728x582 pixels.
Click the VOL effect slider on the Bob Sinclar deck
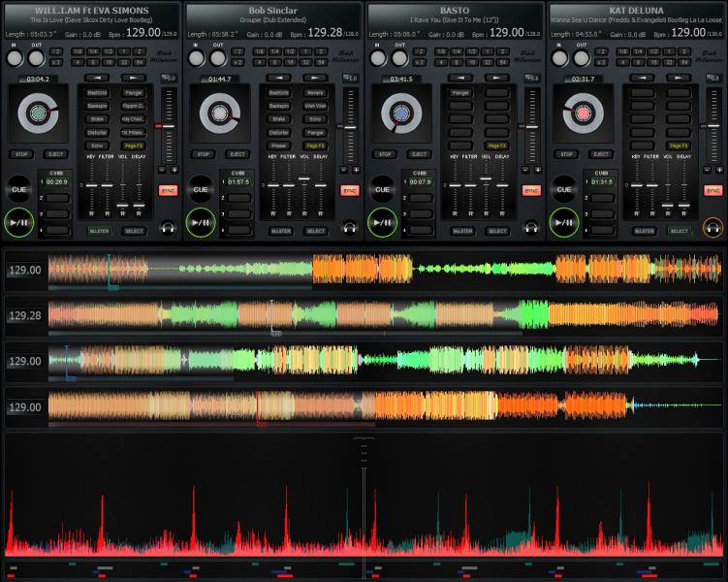coord(304,178)
